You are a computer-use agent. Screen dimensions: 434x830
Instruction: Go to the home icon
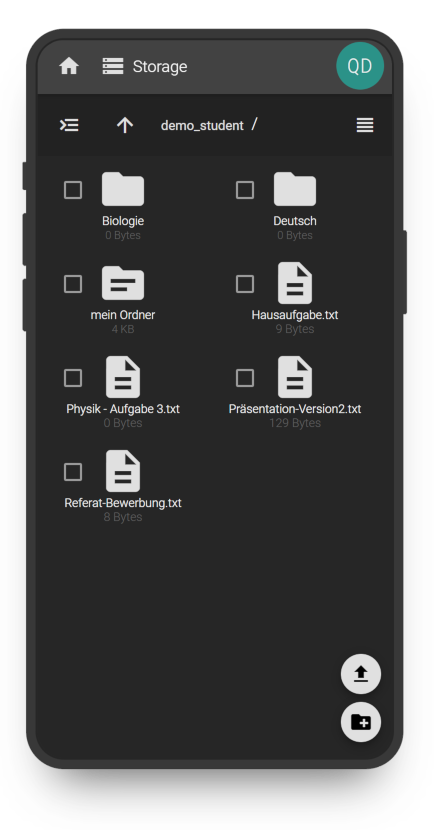[x=69, y=67]
